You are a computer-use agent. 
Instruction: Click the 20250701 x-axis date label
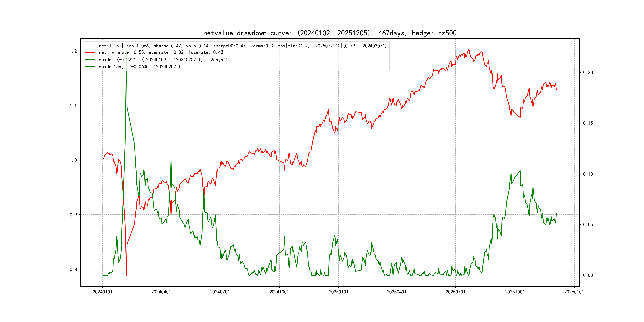point(455,292)
